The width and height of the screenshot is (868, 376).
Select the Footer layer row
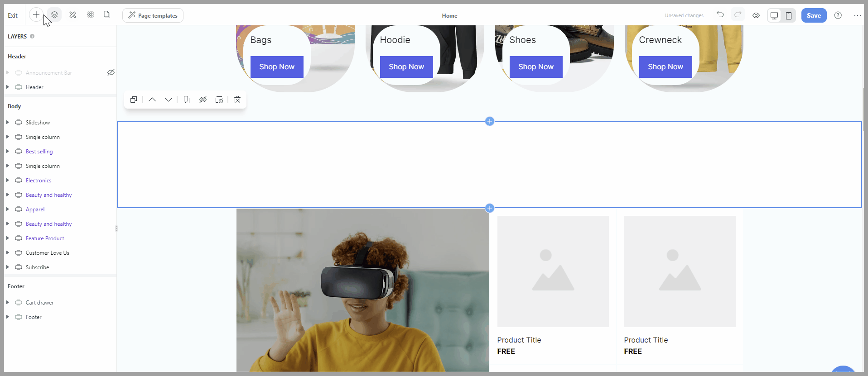point(60,317)
